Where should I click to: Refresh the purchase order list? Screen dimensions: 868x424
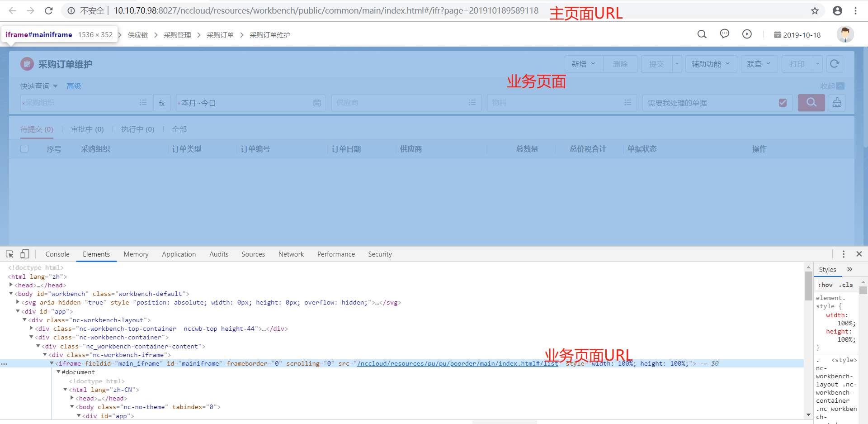click(x=835, y=64)
